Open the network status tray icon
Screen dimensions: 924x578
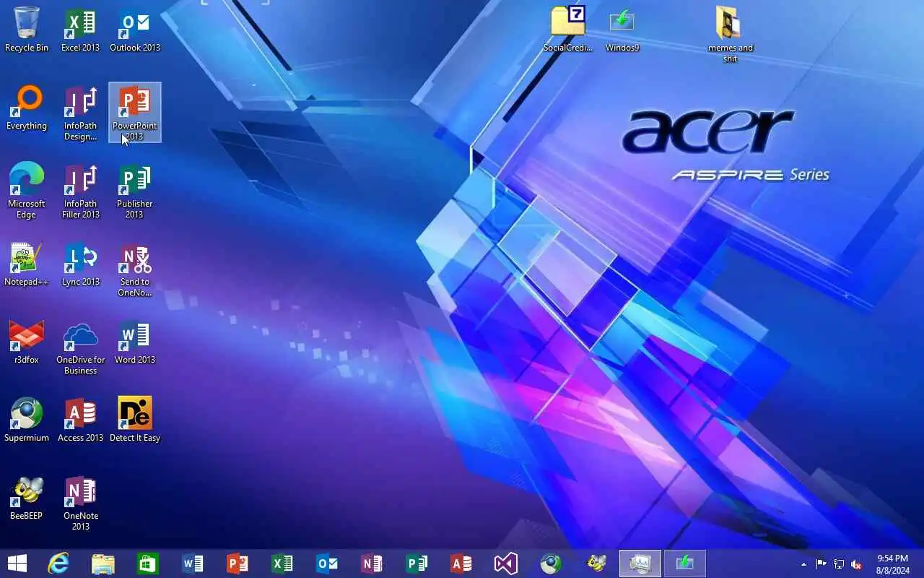pyautogui.click(x=839, y=564)
